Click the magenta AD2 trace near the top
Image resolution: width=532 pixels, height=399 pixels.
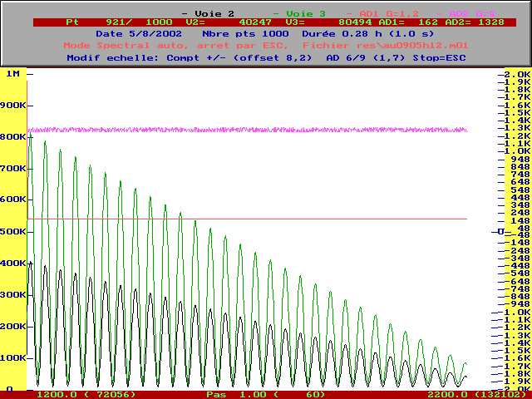coord(249,130)
